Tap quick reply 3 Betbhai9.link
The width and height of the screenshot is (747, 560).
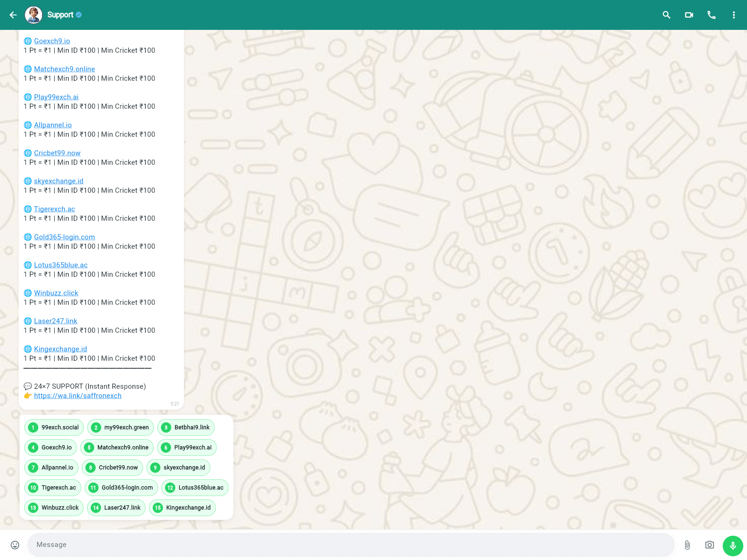click(186, 427)
